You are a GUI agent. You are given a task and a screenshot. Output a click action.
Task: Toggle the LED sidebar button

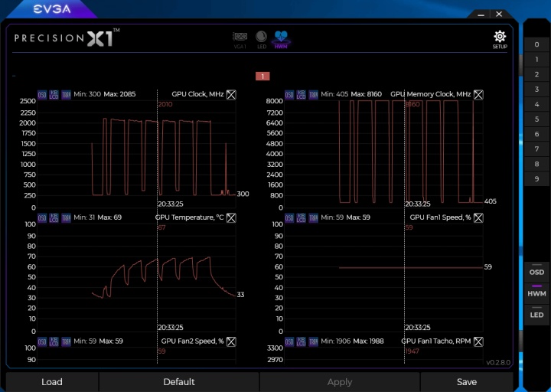tap(536, 314)
